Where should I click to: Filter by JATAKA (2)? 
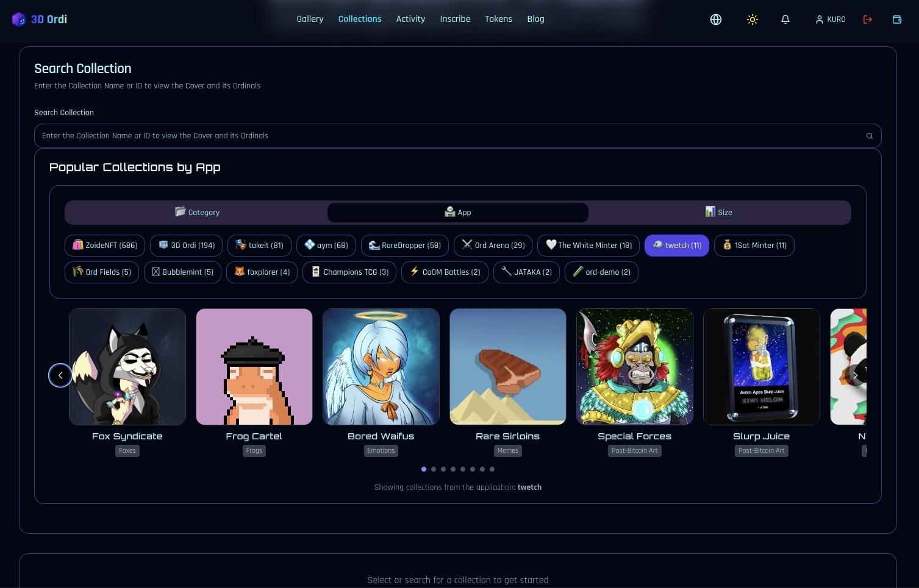click(526, 272)
